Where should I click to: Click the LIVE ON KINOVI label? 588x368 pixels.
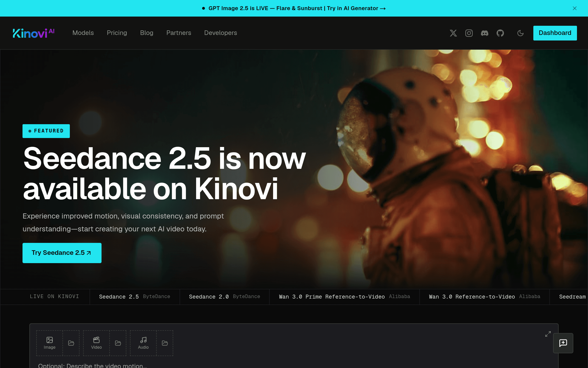coord(54,296)
